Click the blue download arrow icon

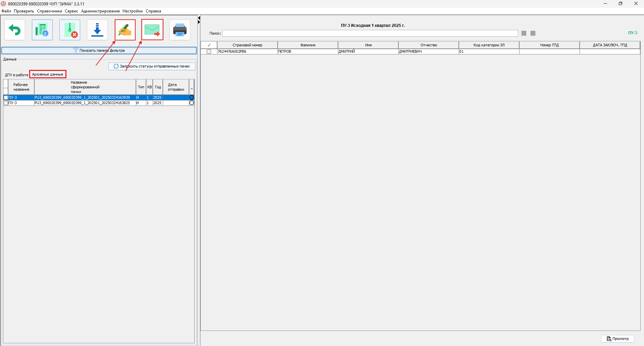[x=97, y=30]
